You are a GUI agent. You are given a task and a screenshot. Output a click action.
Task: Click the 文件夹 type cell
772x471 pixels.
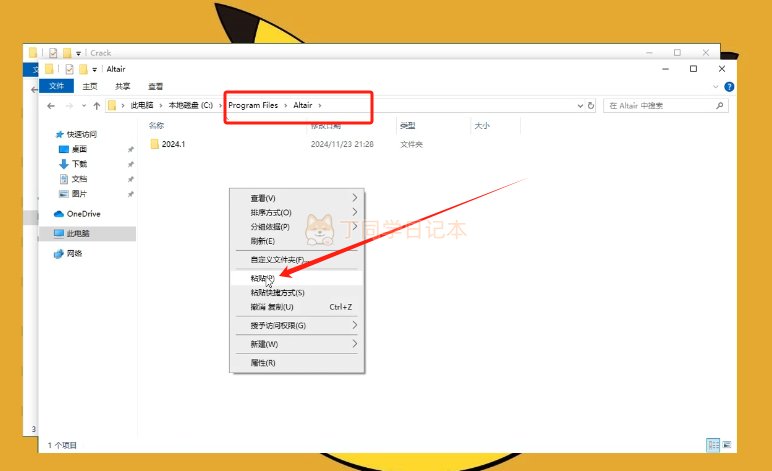pyautogui.click(x=411, y=144)
